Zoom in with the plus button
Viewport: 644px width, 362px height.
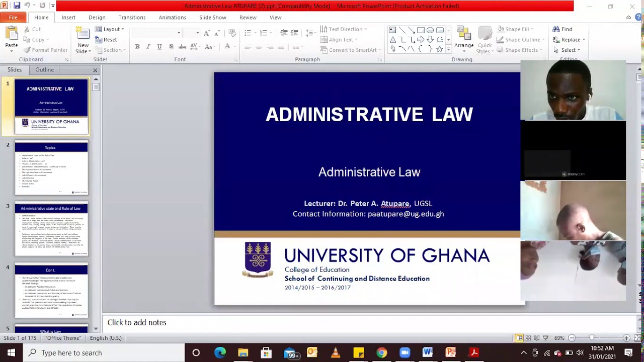(x=626, y=338)
